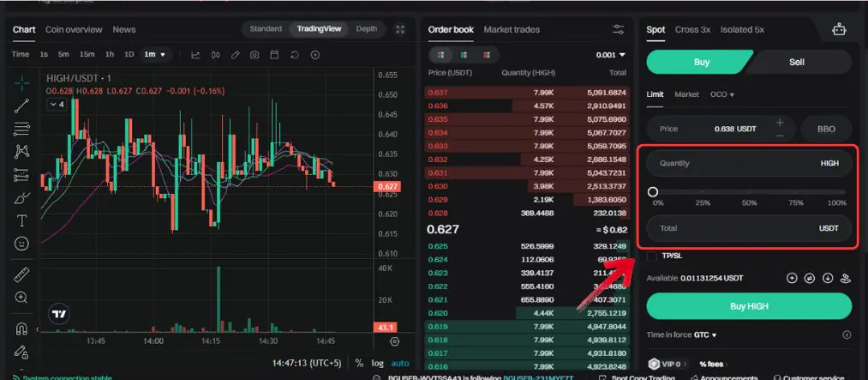The width and height of the screenshot is (868, 380).
Task: Click the download arrow icon beside Available
Action: (x=828, y=278)
